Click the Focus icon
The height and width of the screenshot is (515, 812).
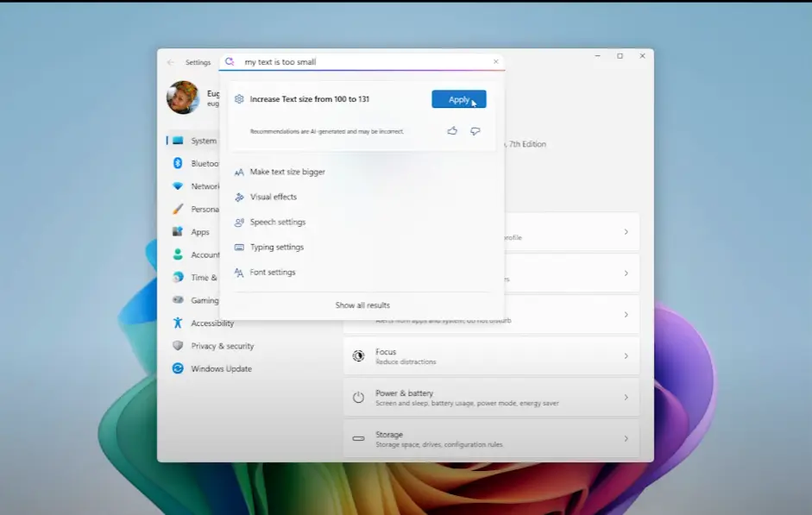point(358,356)
